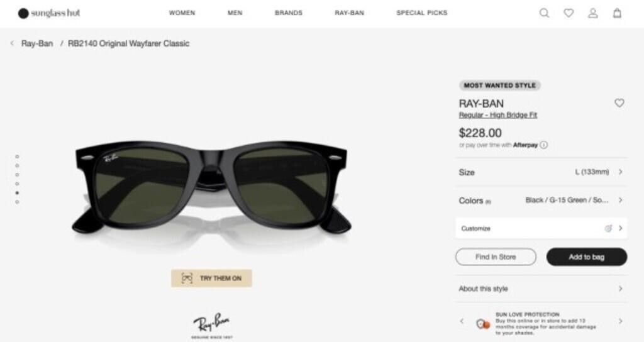
Task: Open the WOMEN menu
Action: tap(182, 13)
